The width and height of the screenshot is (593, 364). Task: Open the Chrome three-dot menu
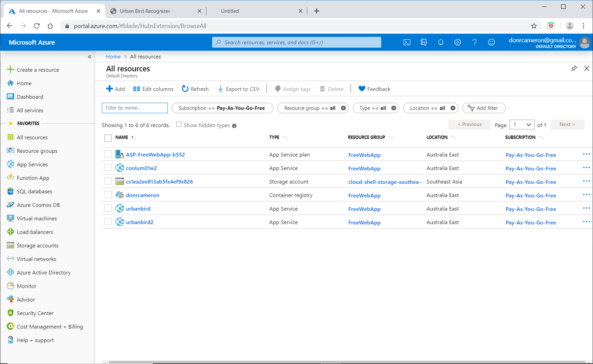tap(584, 26)
